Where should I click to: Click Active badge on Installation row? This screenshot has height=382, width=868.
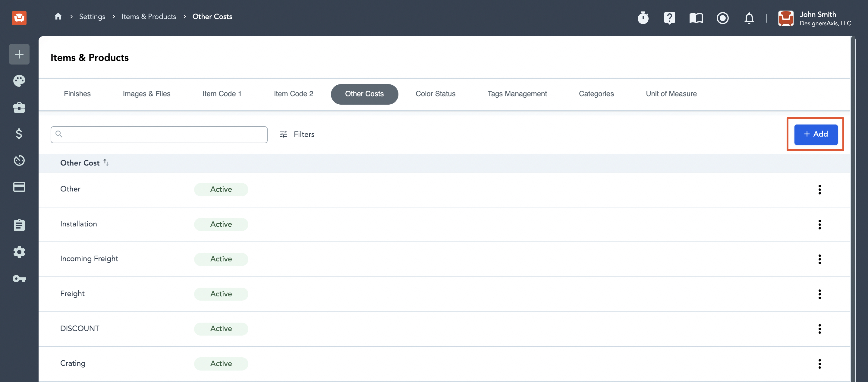pos(221,224)
